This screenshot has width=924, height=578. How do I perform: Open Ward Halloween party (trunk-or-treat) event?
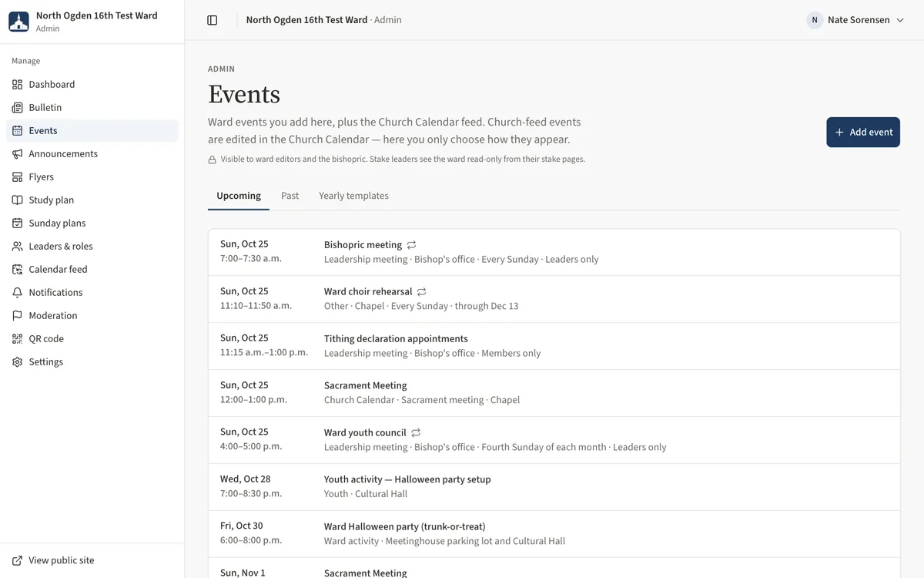point(554,534)
